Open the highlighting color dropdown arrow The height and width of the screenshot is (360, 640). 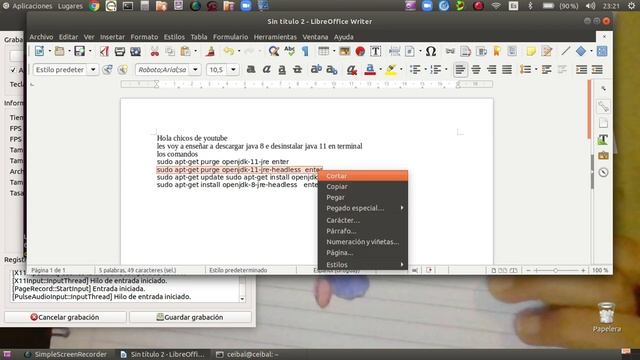point(401,70)
